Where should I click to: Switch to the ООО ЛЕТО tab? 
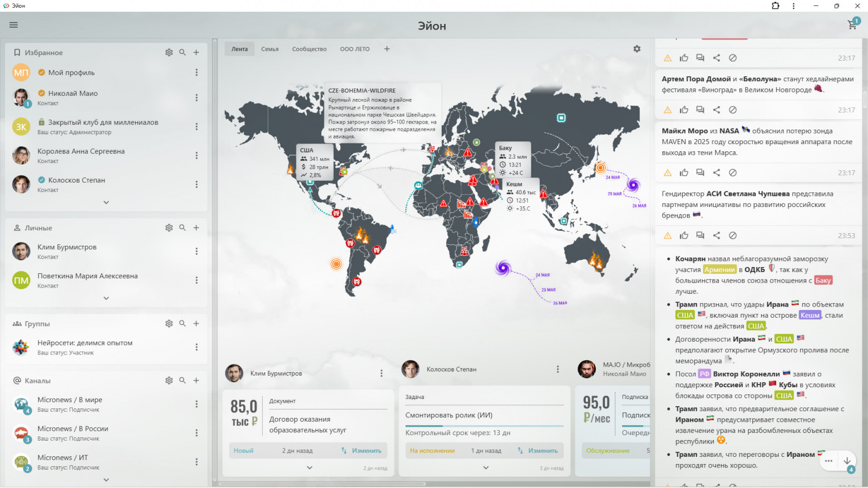[355, 49]
